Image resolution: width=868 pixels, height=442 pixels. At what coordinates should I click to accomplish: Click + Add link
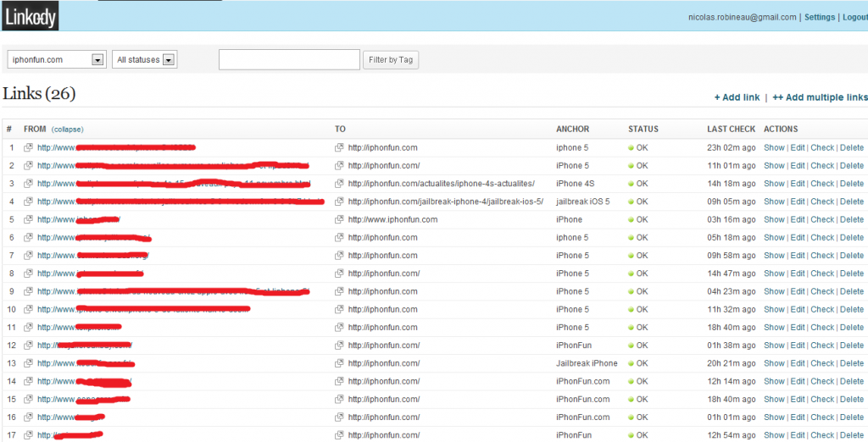(737, 97)
